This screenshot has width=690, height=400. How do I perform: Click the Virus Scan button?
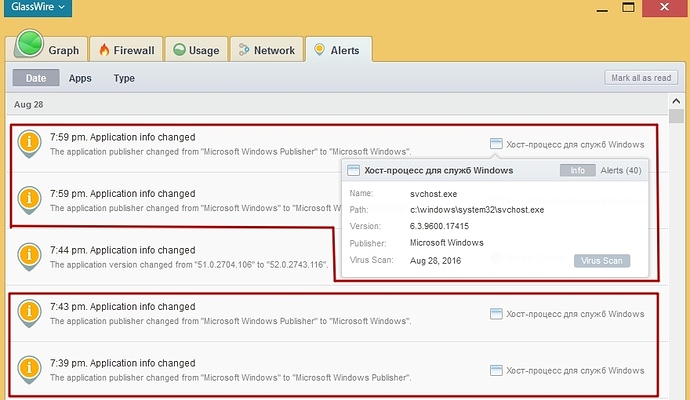pyautogui.click(x=602, y=260)
